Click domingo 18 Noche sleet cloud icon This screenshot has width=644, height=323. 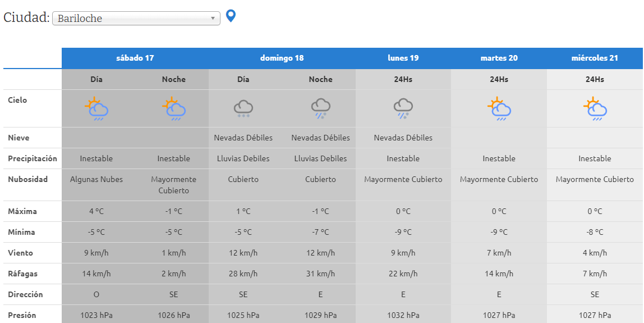[x=320, y=108]
